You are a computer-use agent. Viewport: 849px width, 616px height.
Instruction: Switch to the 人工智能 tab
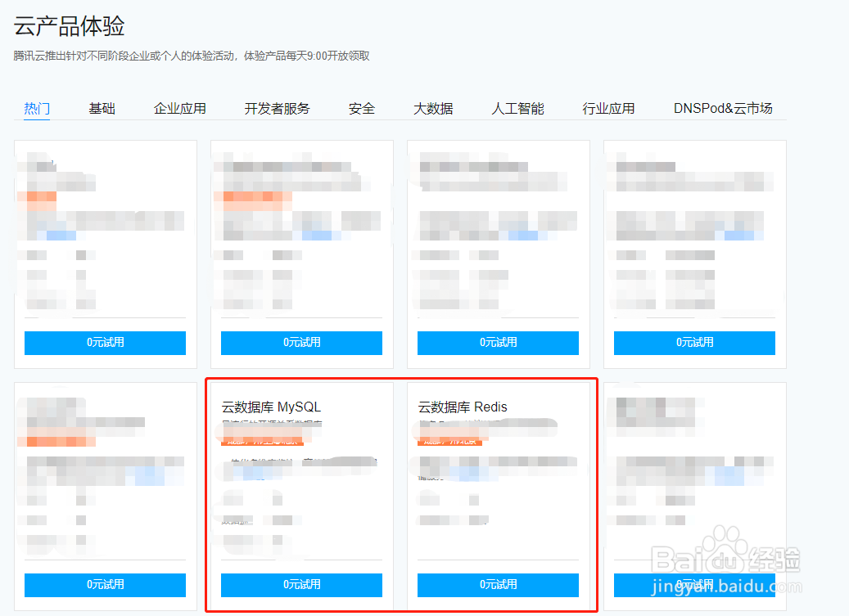[517, 107]
